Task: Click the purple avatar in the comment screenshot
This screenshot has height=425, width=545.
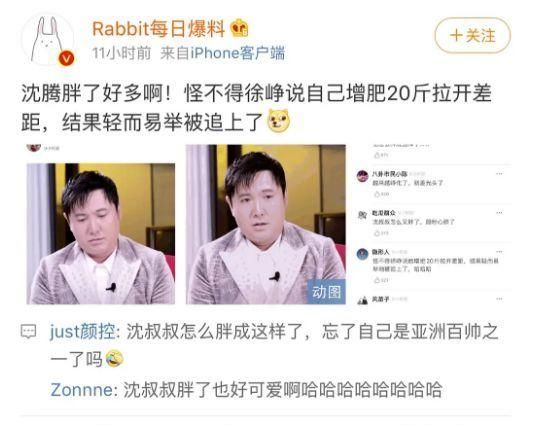Action: [363, 176]
